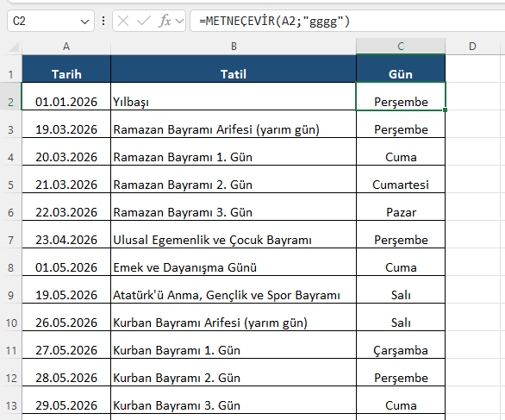Select Kurban Bayramı Arifesi (yarım gün) cell
Screen dimensions: 505x420
234,317
